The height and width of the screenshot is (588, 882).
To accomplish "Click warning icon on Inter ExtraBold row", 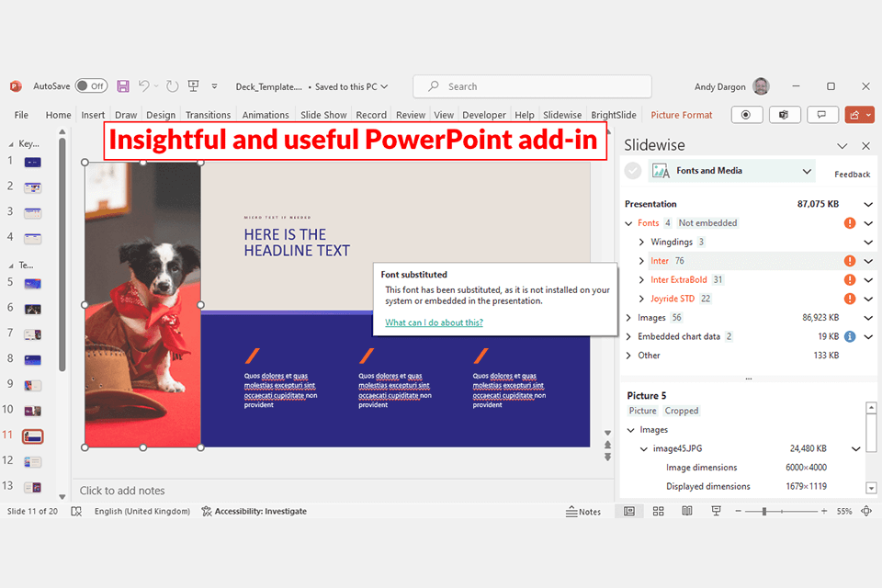I will point(849,279).
